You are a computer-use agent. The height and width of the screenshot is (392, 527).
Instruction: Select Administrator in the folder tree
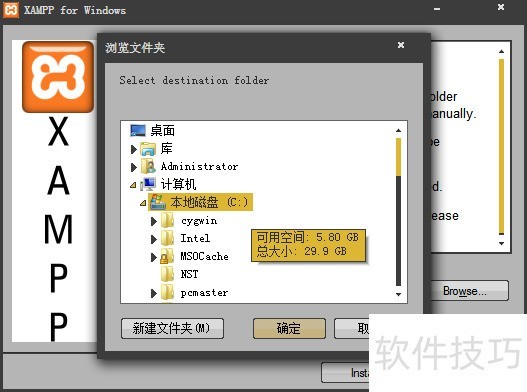pos(199,166)
